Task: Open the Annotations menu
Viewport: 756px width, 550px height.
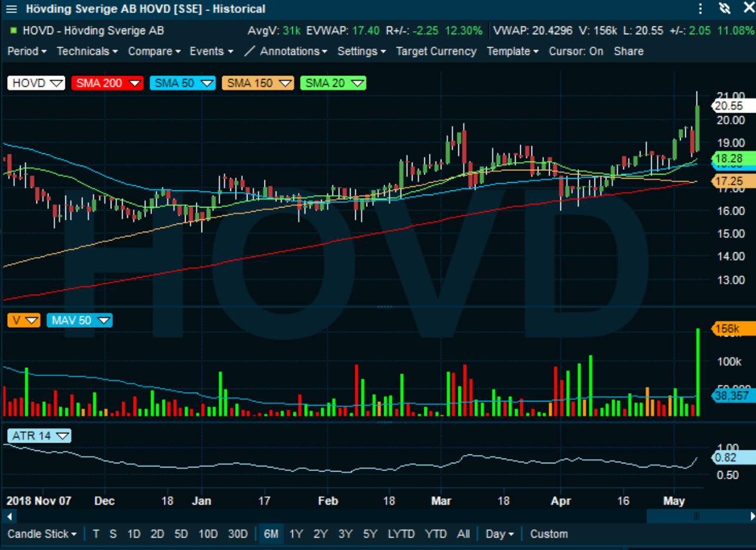Action: [x=293, y=51]
